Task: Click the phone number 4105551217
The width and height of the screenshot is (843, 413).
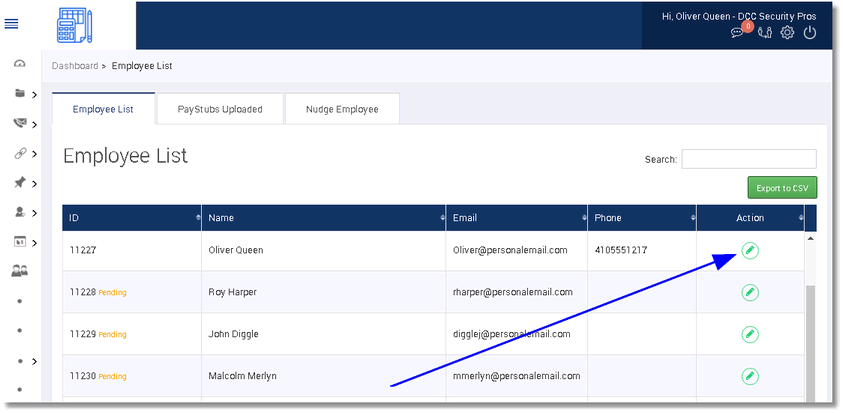Action: pyautogui.click(x=621, y=250)
